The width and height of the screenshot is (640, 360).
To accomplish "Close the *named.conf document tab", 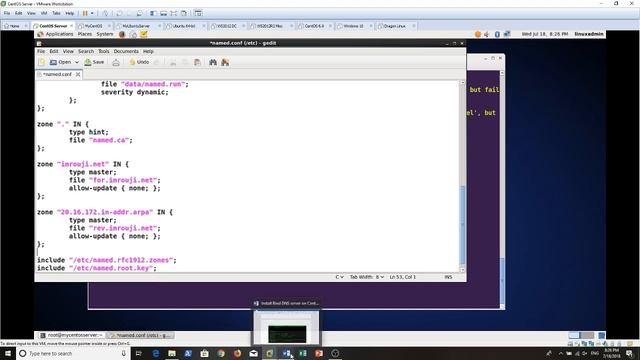I will pos(78,74).
